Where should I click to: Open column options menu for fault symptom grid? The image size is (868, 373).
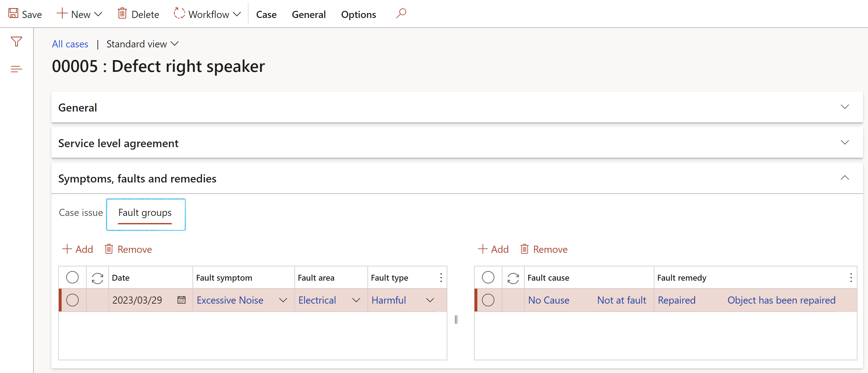441,278
